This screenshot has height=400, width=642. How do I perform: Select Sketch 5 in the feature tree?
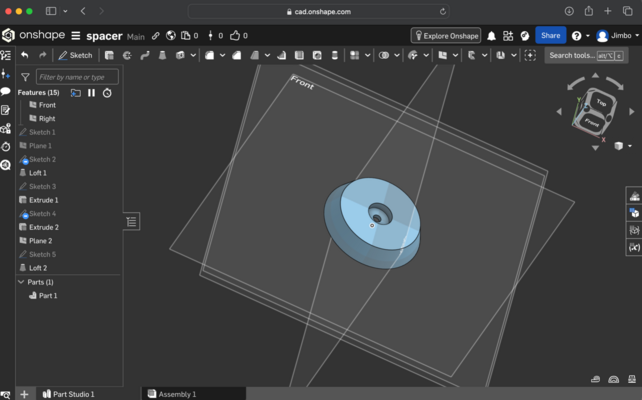click(x=42, y=254)
